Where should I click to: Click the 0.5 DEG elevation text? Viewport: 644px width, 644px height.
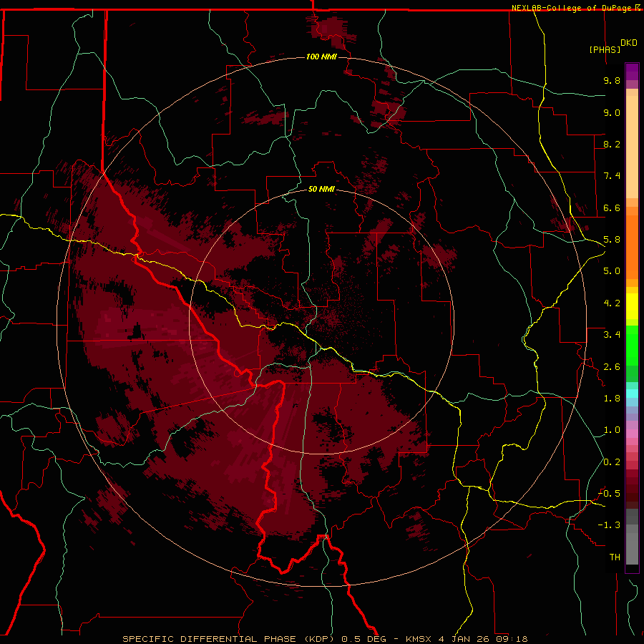click(364, 639)
